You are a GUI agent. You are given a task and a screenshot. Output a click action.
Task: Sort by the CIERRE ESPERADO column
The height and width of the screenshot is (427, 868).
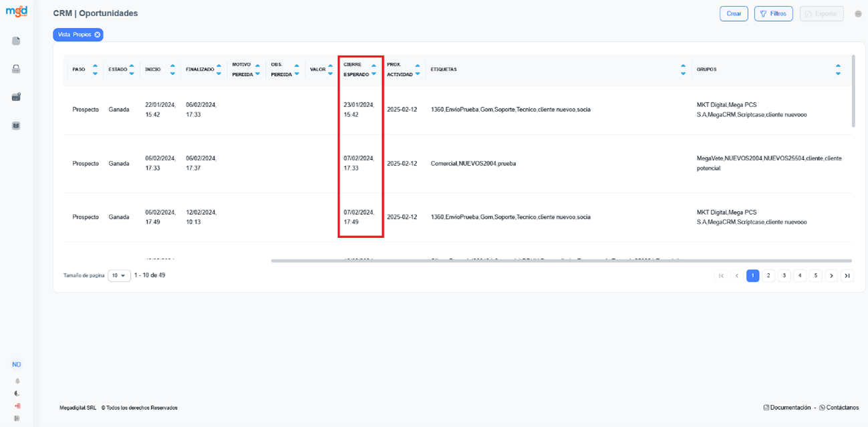point(374,69)
